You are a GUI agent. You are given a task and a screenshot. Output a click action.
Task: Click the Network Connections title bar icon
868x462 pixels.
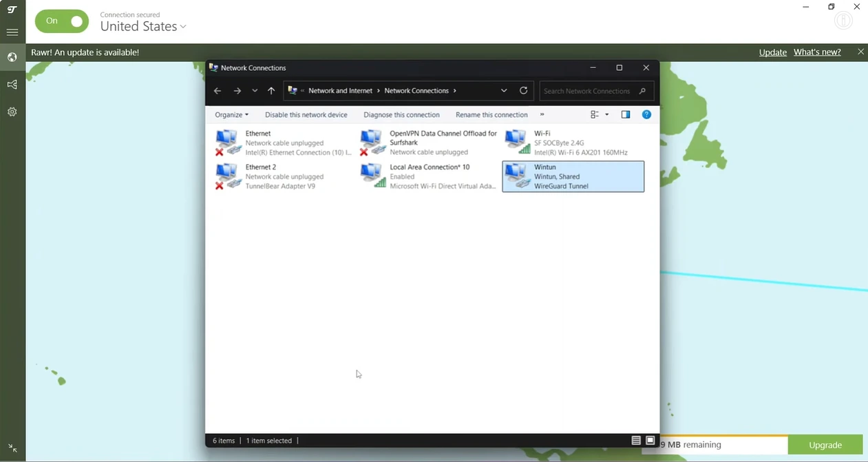click(213, 67)
